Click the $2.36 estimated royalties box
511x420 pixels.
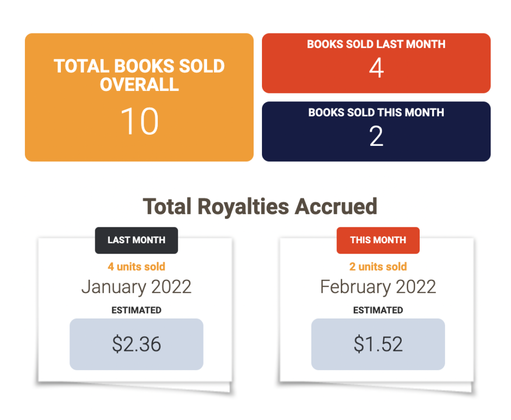[136, 345]
